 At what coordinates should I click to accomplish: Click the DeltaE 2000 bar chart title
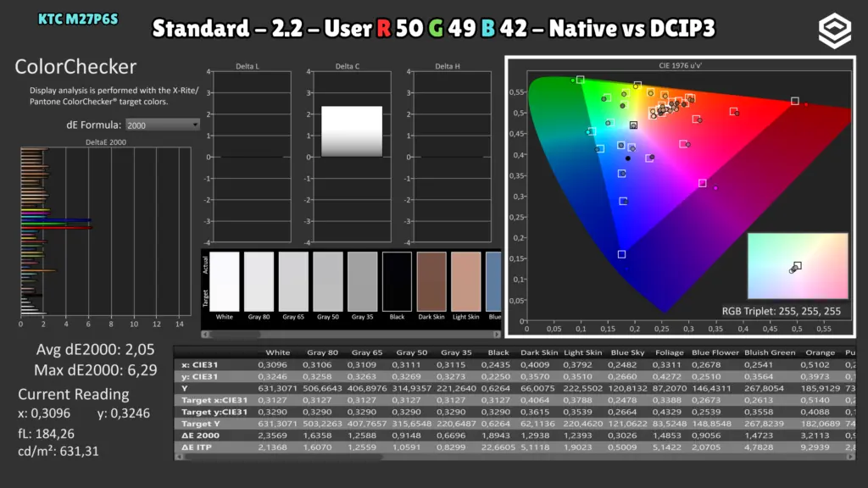click(x=106, y=142)
